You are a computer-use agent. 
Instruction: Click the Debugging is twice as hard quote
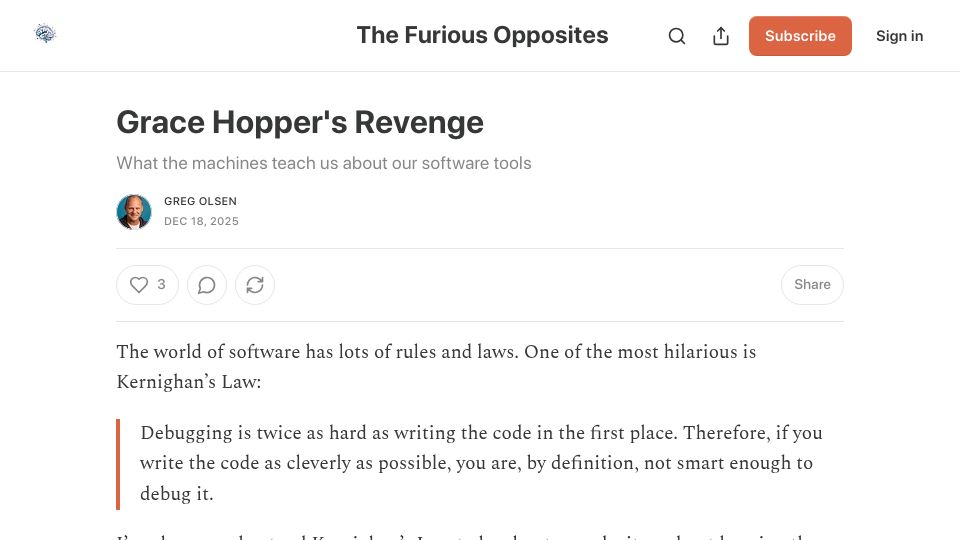[481, 463]
